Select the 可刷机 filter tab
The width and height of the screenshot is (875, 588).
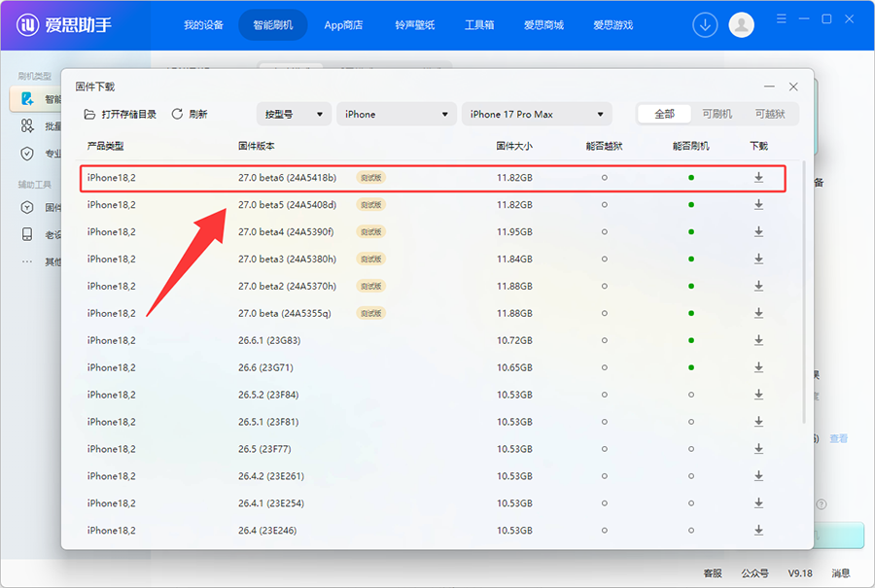[x=717, y=115]
